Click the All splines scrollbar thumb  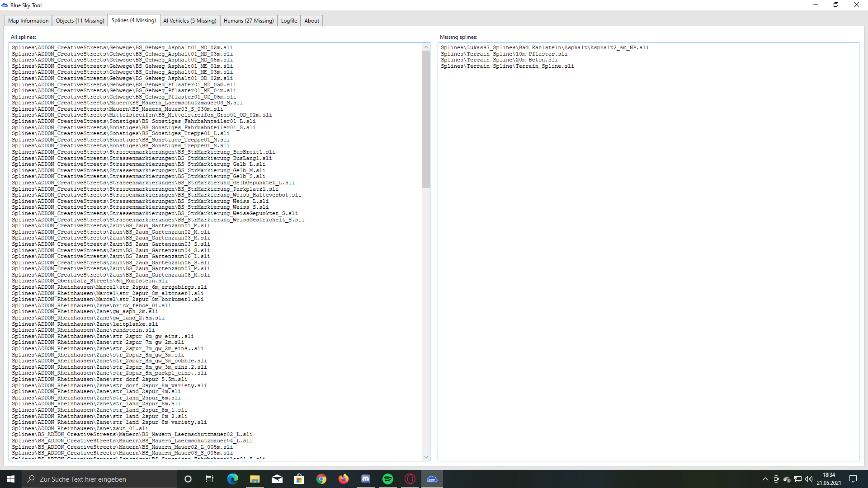pyautogui.click(x=426, y=118)
